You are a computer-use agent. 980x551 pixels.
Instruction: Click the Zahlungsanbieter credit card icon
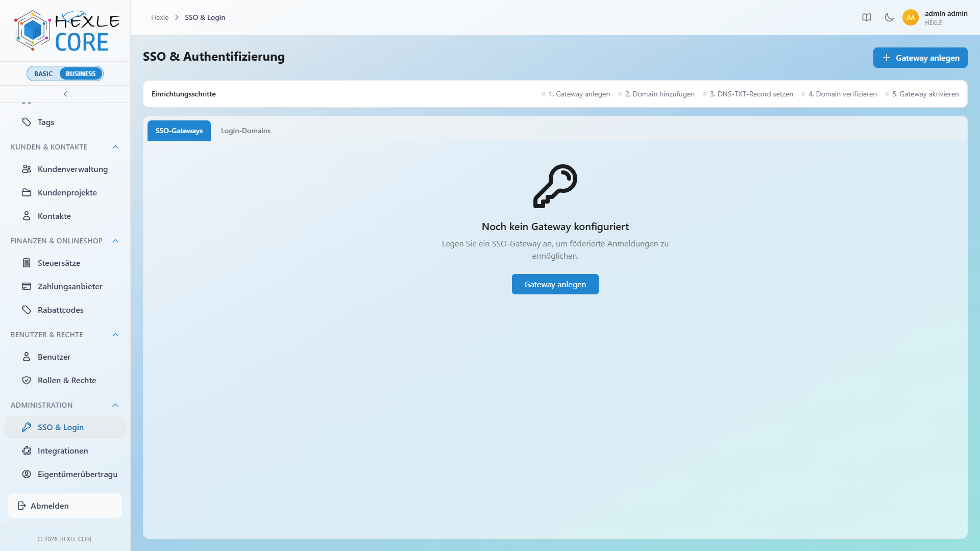[x=27, y=286]
